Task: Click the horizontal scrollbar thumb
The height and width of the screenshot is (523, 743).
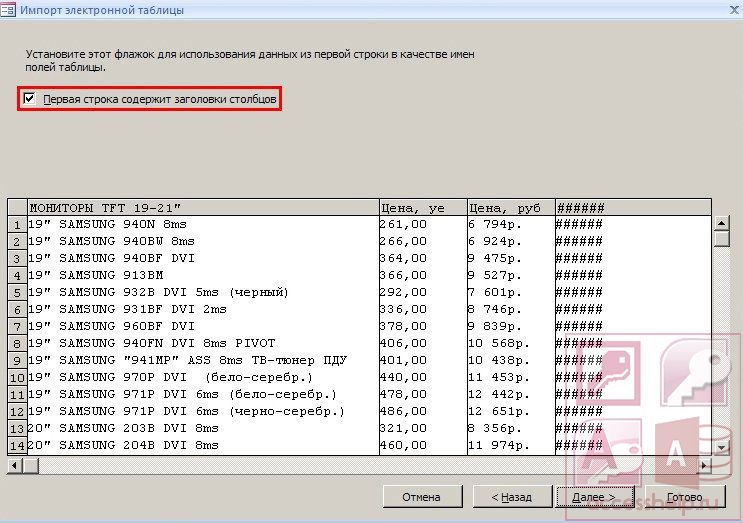Action: (31, 466)
